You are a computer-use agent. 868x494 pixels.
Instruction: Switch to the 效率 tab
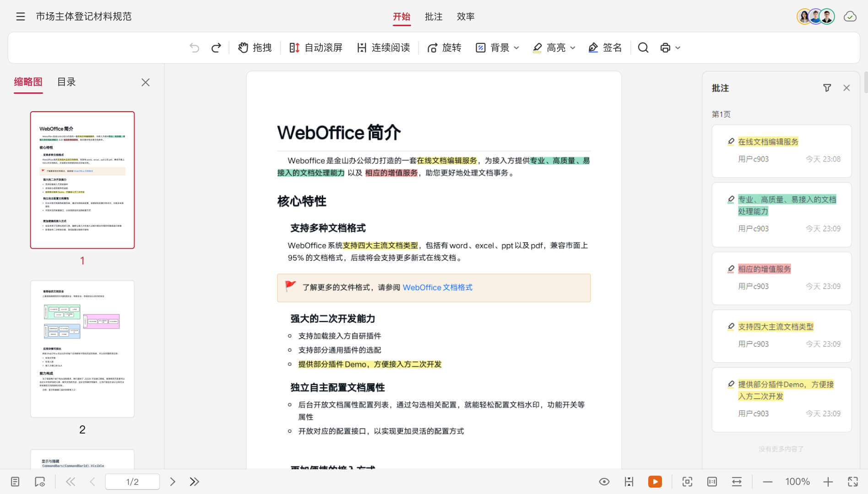tap(466, 17)
